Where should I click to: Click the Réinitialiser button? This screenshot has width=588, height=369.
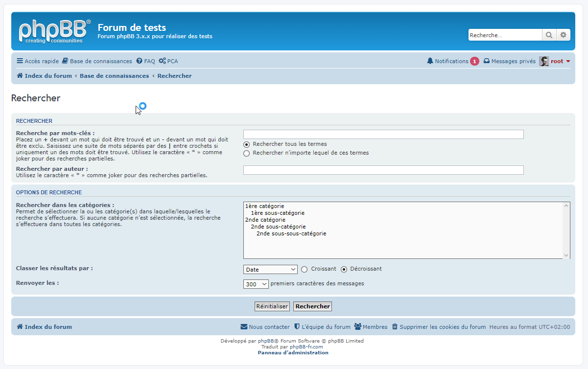[272, 306]
